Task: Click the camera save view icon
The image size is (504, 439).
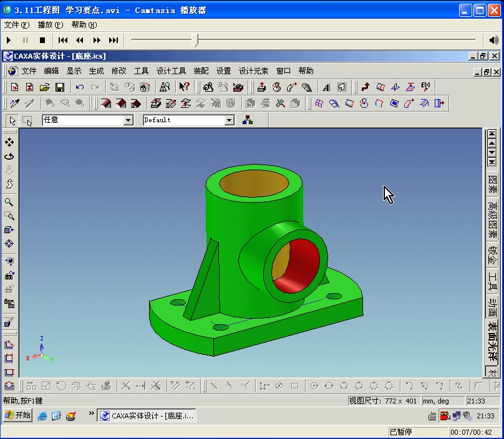Action: point(9,276)
